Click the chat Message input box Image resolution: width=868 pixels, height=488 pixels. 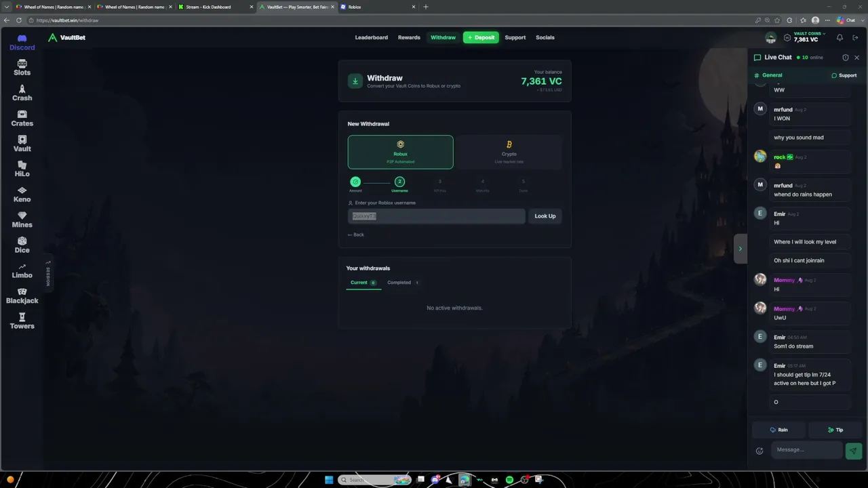[807, 450]
